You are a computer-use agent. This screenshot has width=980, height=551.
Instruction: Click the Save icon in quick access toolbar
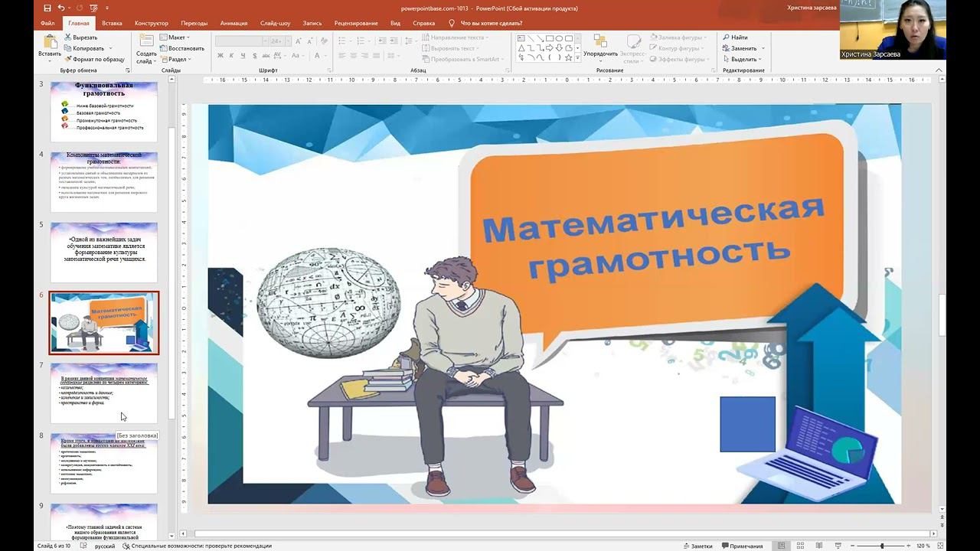pyautogui.click(x=47, y=8)
